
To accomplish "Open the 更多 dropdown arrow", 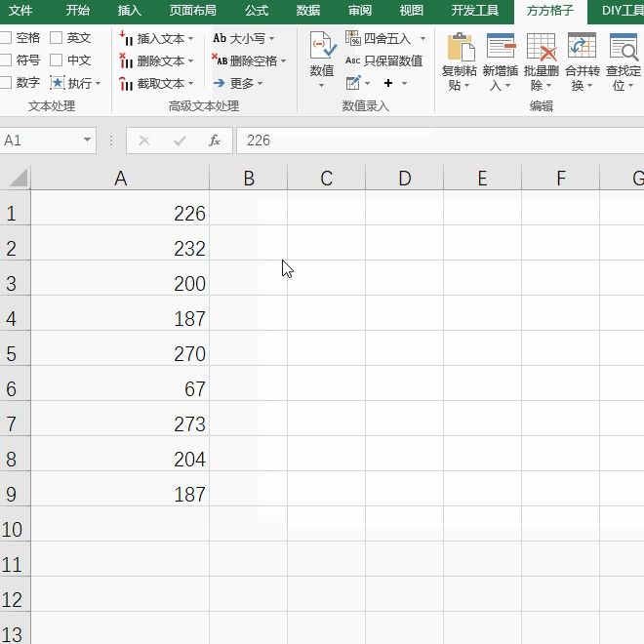I will (260, 83).
